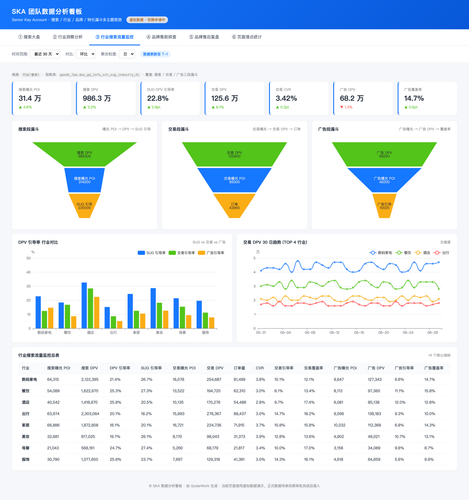469x500 pixels.
Task: Go to the ④ 品牌售前探查 tab
Action: pos(161,37)
